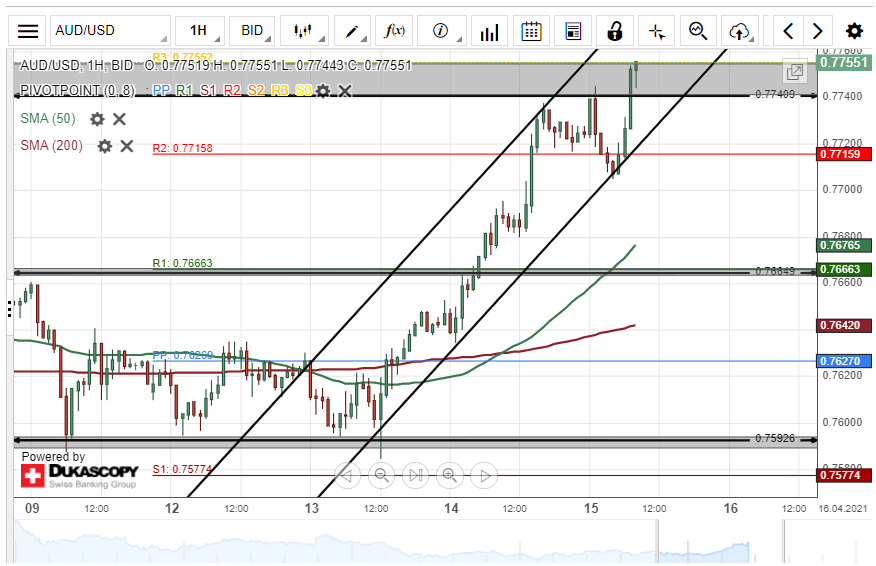Open SMA (50) indicator settings gear
876x566 pixels.
pyautogui.click(x=97, y=119)
